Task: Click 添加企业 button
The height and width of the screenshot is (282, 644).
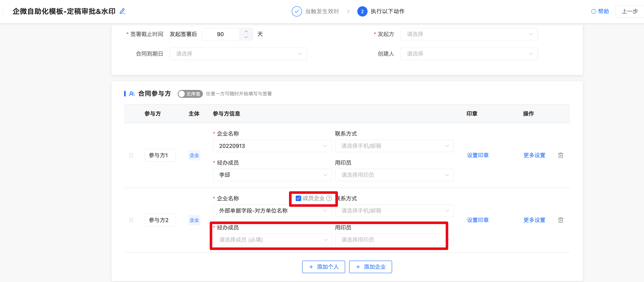Action: 370,267
